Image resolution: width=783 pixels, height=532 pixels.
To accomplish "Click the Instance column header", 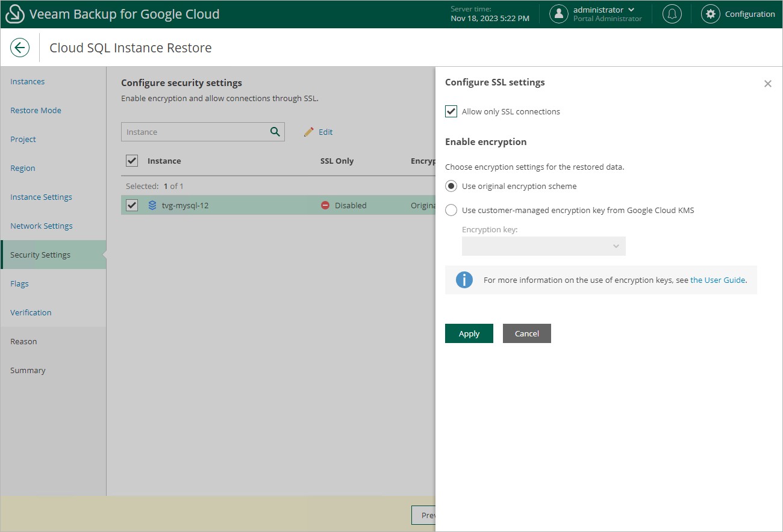I will click(164, 161).
